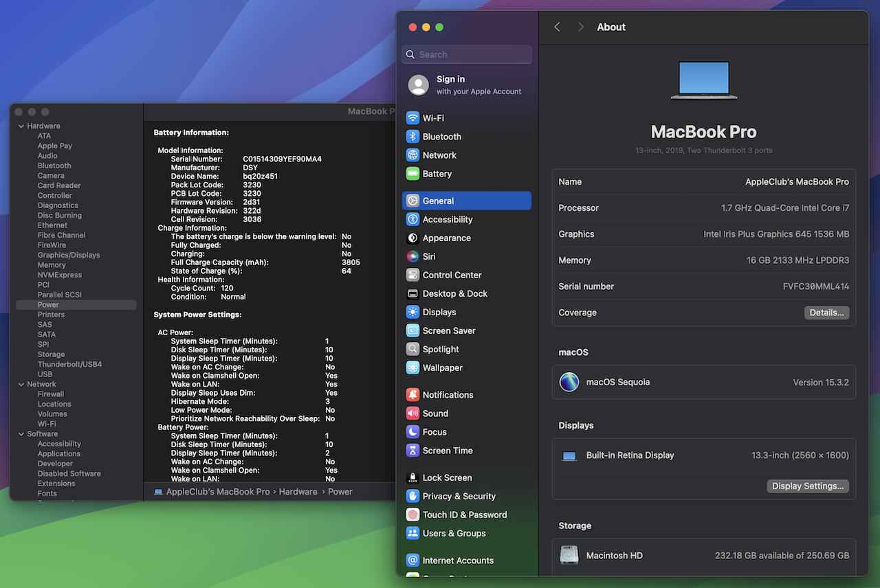Select Firewall under Network
880x588 pixels.
[51, 394]
